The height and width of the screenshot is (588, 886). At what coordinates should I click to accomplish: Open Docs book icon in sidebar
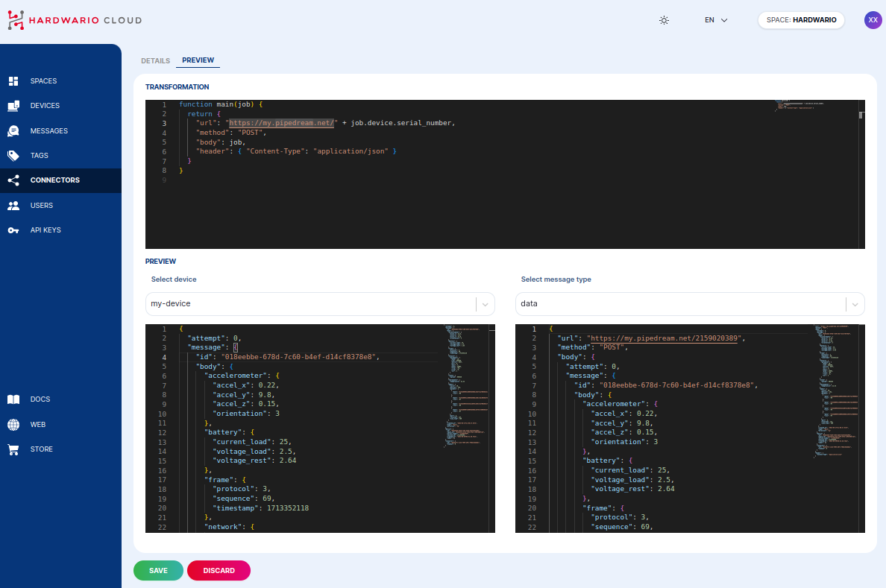click(13, 399)
